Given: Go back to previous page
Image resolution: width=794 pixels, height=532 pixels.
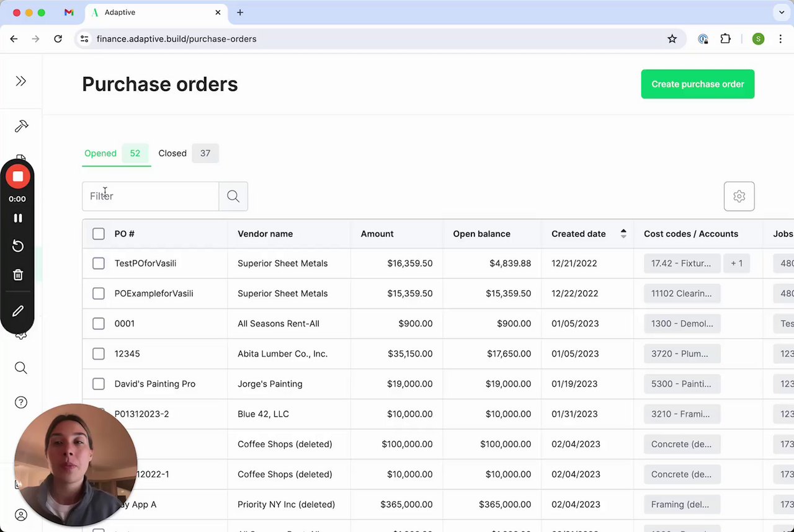Looking at the screenshot, I should click(x=14, y=39).
